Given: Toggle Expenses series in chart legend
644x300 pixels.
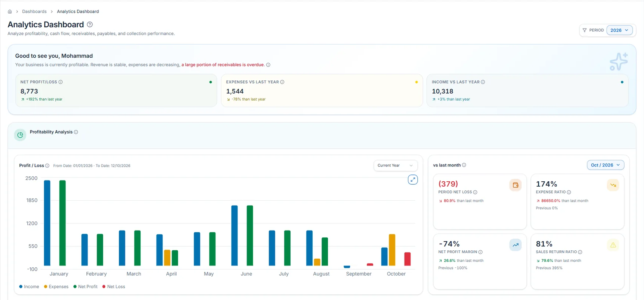Looking at the screenshot, I should (56, 287).
